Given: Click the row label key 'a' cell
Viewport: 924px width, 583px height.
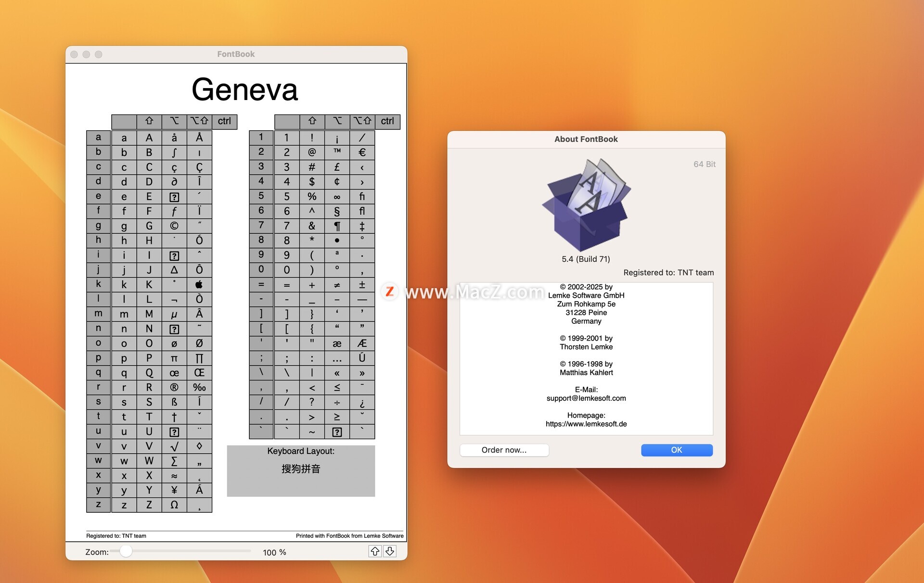Looking at the screenshot, I should tap(99, 138).
